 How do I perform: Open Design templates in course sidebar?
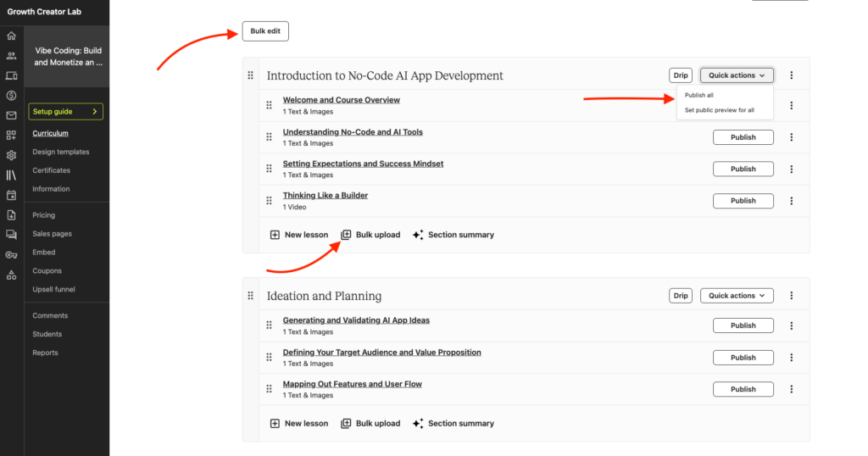[x=60, y=152]
